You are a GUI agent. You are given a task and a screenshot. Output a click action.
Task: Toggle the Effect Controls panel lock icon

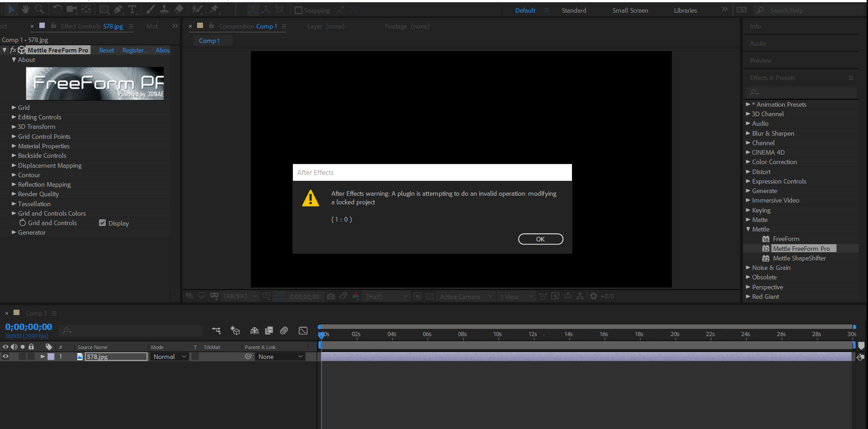click(54, 26)
